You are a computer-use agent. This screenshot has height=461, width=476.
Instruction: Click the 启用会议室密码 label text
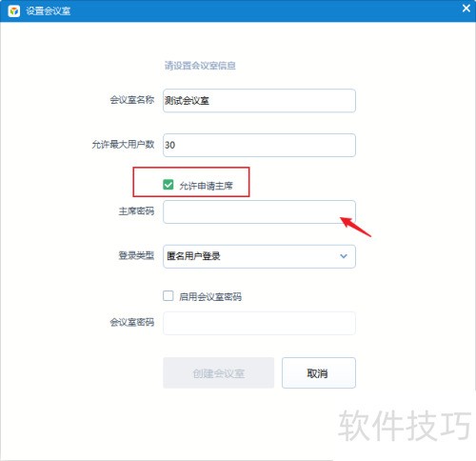pyautogui.click(x=210, y=296)
